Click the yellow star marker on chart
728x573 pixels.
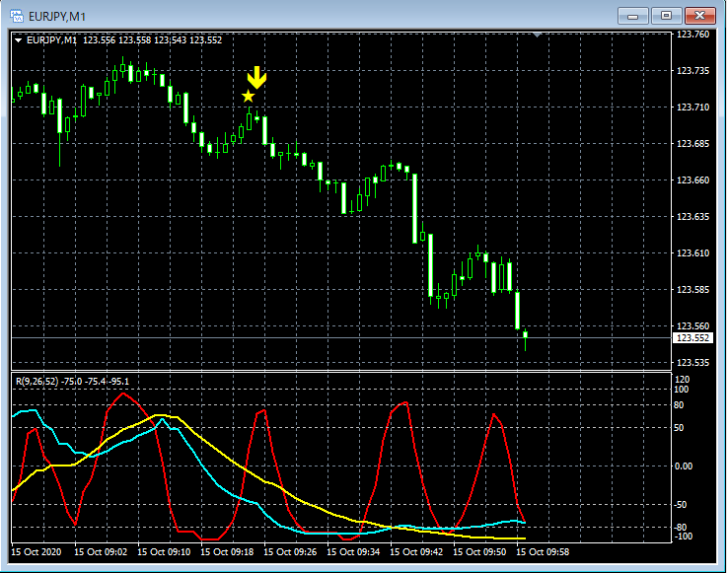248,96
